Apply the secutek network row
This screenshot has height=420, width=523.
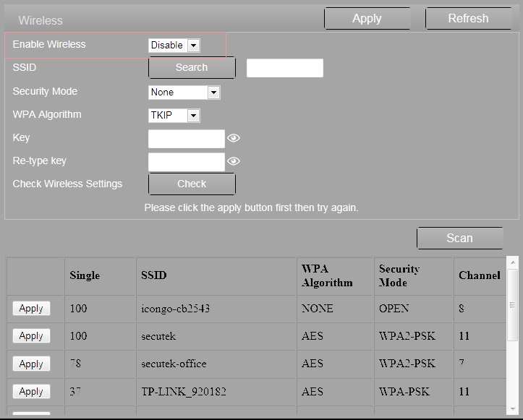(31, 335)
